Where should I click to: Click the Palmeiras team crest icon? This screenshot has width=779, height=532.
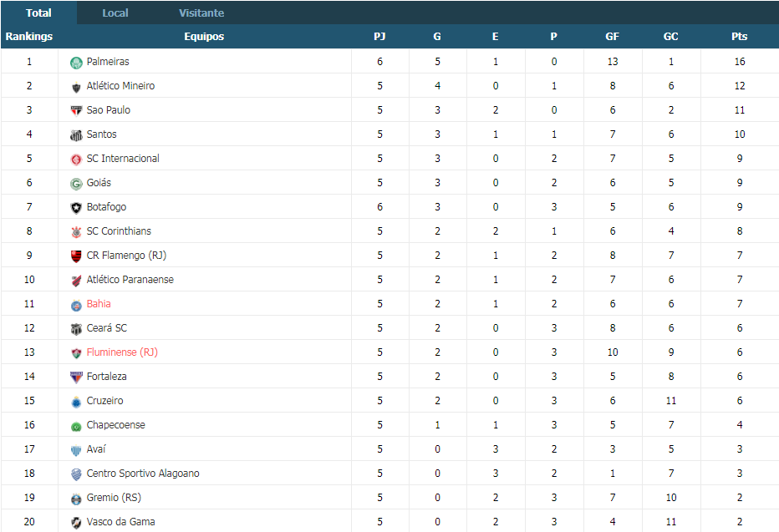pyautogui.click(x=76, y=63)
